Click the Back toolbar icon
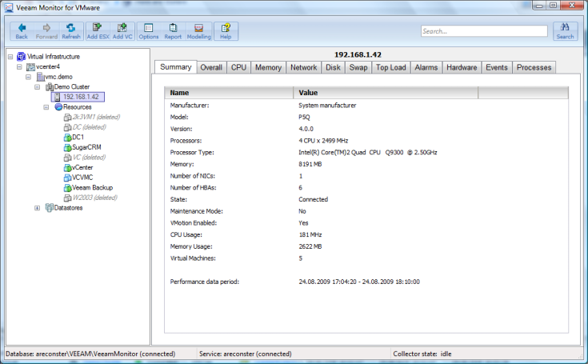588x364 pixels. pyautogui.click(x=22, y=30)
